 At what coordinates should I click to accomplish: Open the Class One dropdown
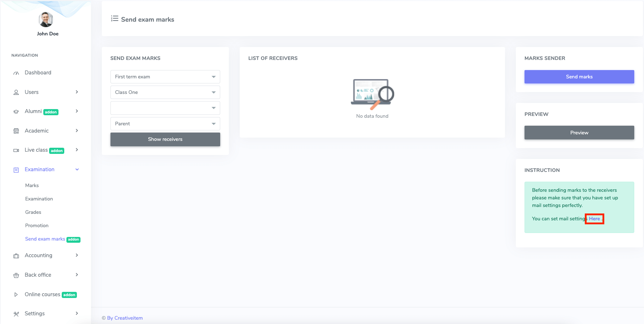[165, 92]
